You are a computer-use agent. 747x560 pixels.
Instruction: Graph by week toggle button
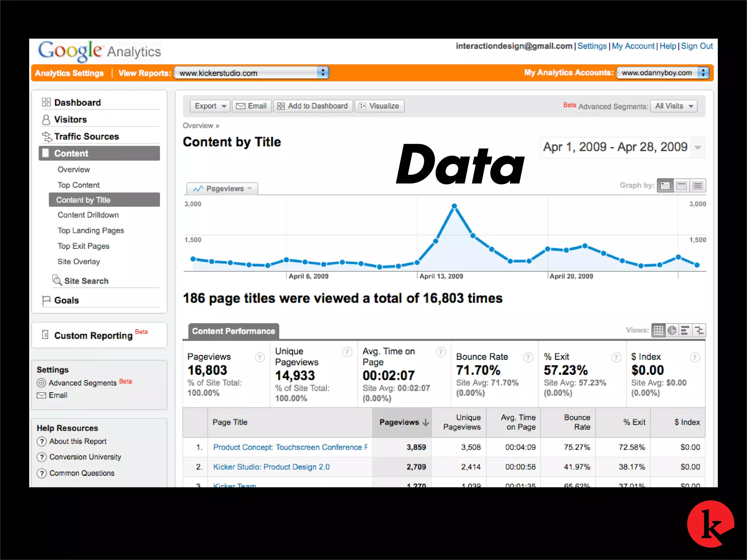pyautogui.click(x=681, y=186)
